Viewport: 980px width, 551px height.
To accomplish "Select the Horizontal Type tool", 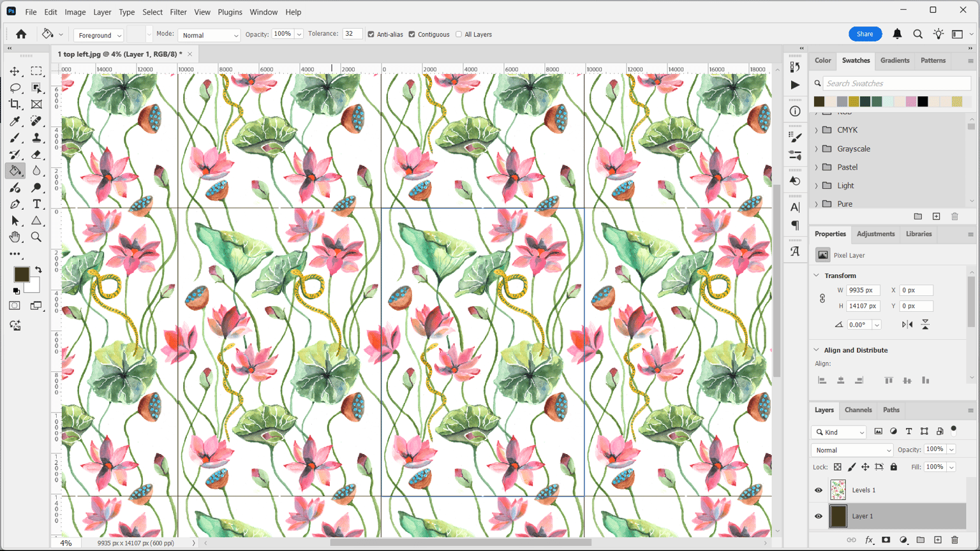I will (36, 204).
